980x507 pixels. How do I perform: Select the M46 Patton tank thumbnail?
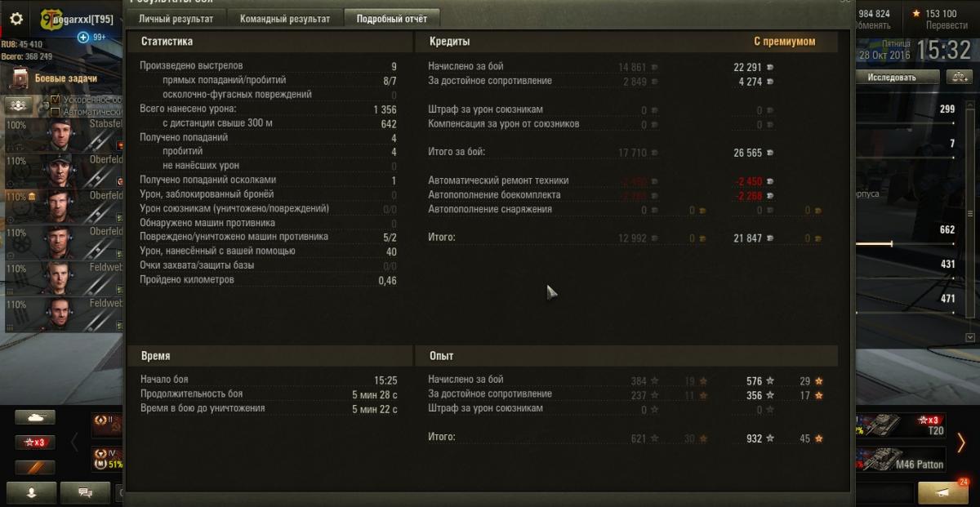pos(902,460)
